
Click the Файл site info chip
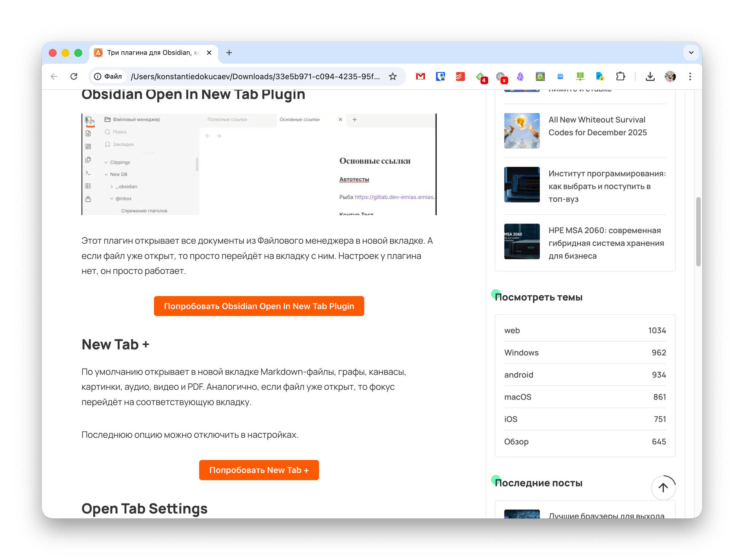[x=108, y=77]
